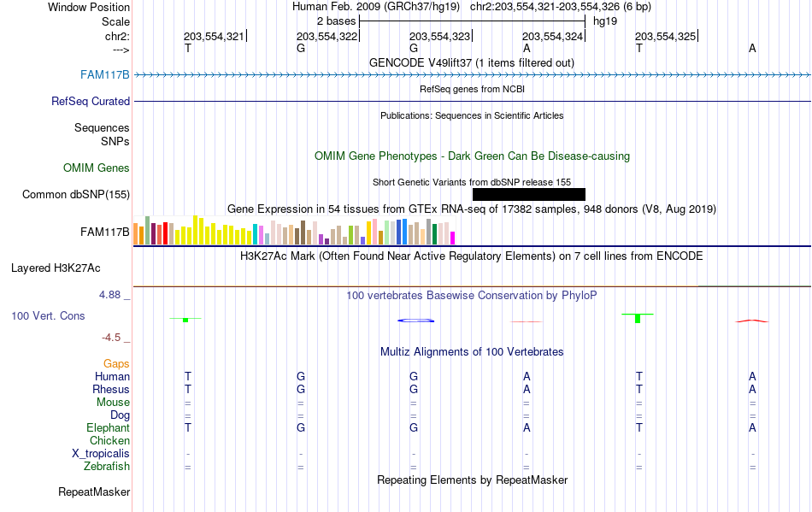Image resolution: width=812 pixels, height=512 pixels.
Task: Click the 'H3K27Ac Mark' ENCODE track title
Action: tap(472, 256)
